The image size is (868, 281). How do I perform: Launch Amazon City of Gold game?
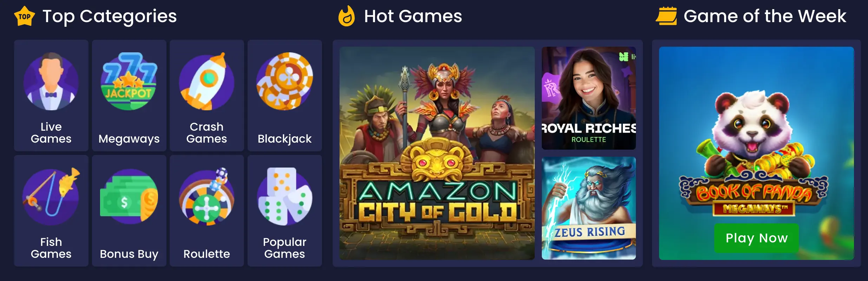(437, 153)
